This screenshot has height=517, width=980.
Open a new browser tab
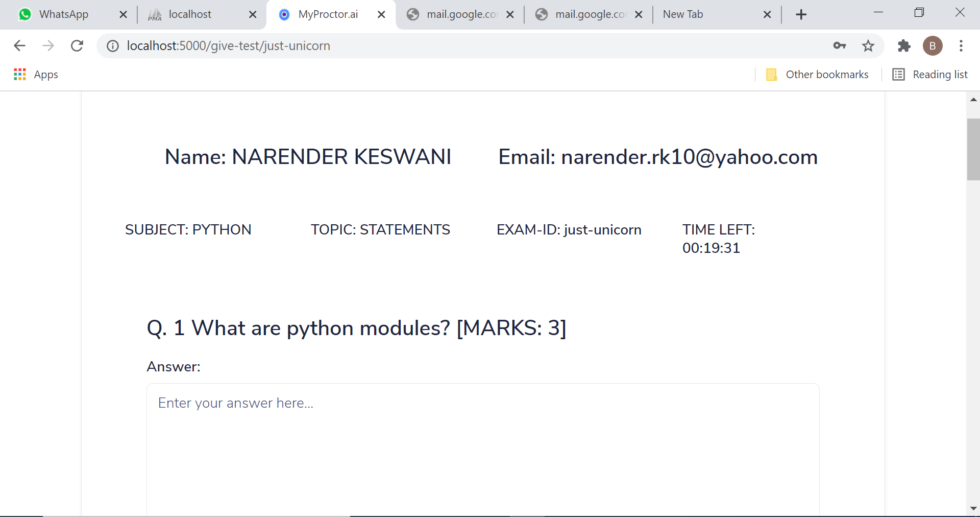point(801,15)
